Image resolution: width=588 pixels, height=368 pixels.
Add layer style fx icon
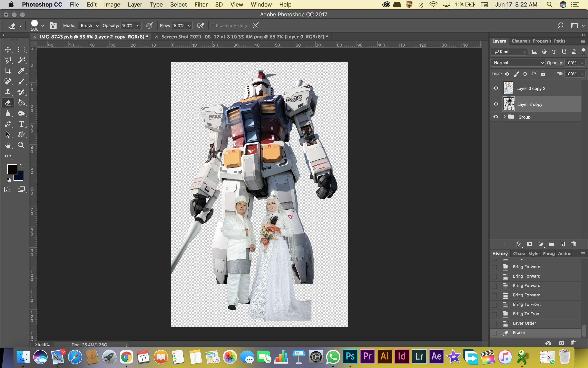click(x=519, y=244)
